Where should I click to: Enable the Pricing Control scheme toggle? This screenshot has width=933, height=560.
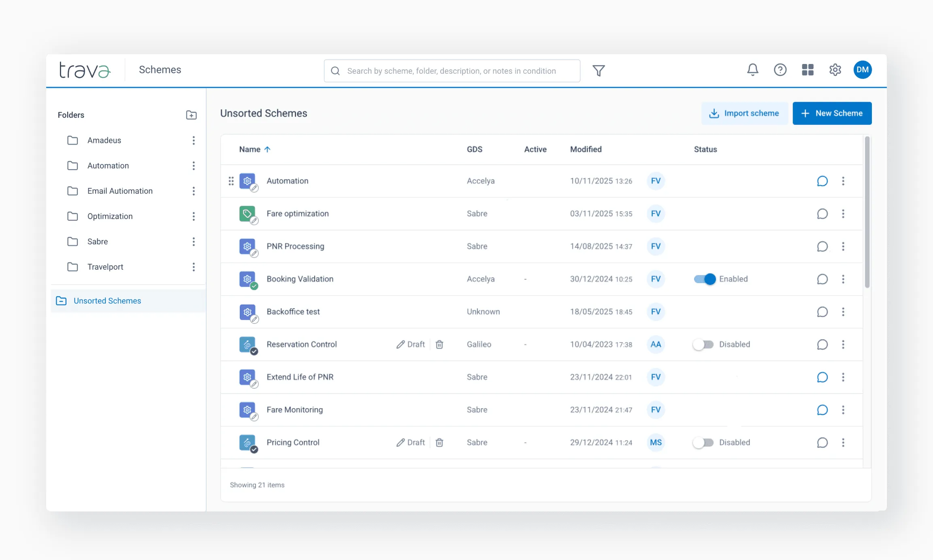click(x=703, y=443)
